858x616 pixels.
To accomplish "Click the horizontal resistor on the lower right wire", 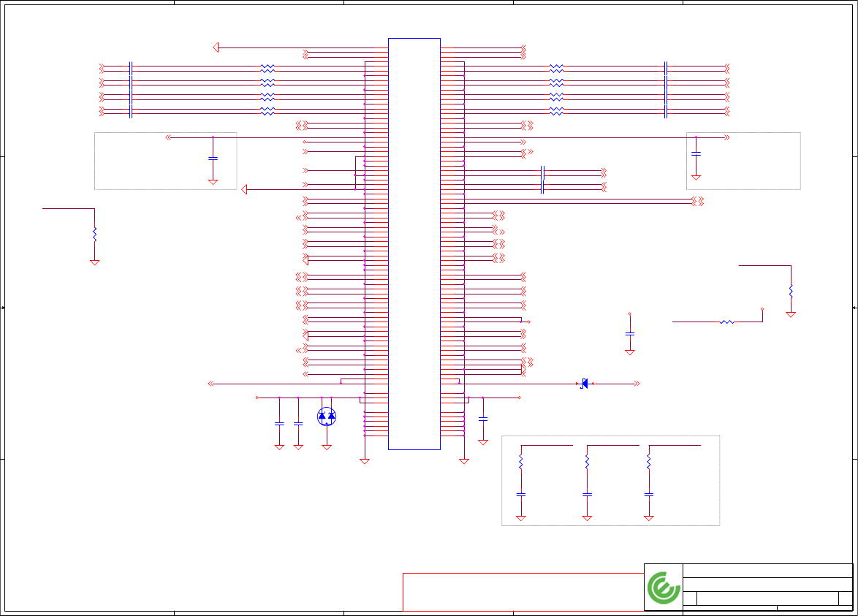I will click(726, 322).
